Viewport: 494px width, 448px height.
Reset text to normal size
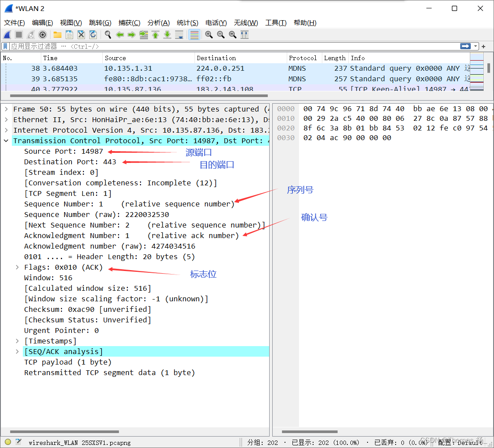coord(232,35)
